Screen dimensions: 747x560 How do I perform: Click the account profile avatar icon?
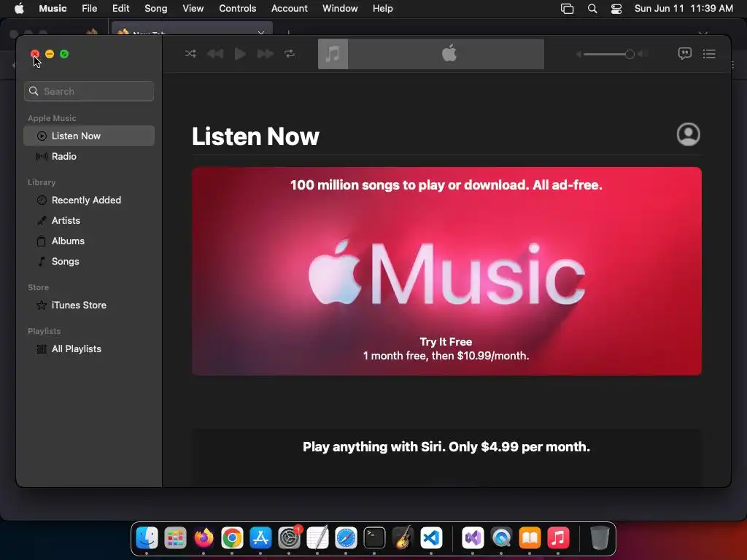[x=689, y=134]
